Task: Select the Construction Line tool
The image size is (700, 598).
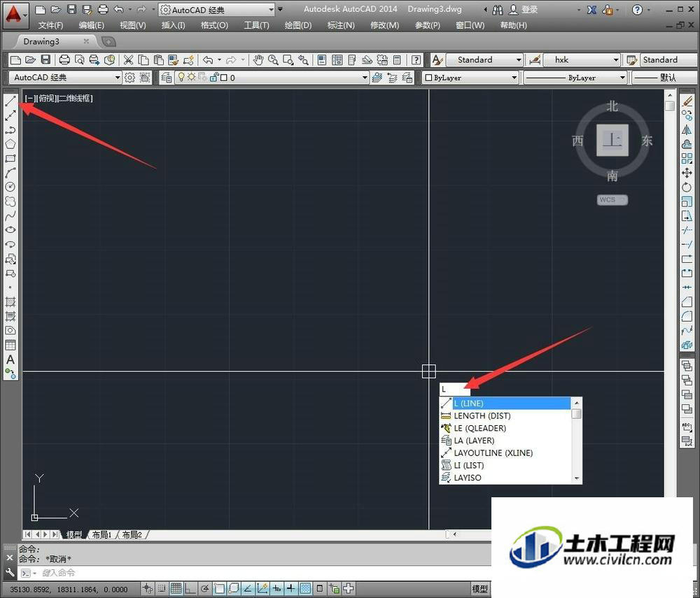Action: (10, 115)
